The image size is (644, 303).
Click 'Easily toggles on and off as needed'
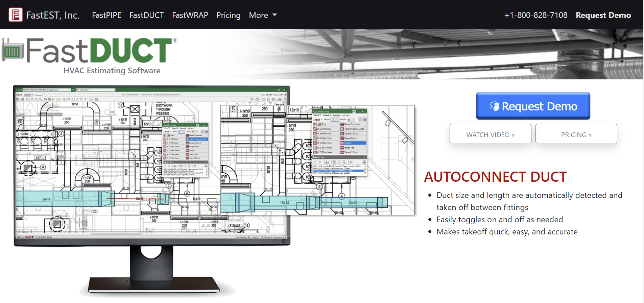[500, 220]
